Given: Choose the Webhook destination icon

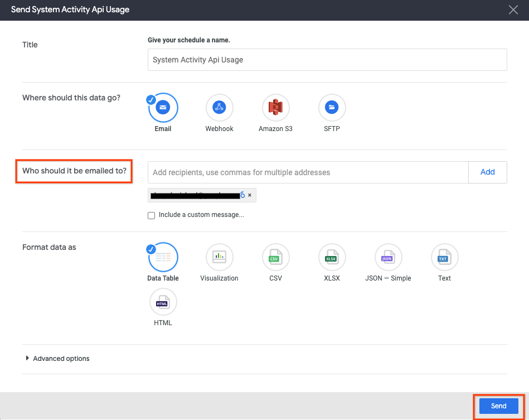Looking at the screenshot, I should coord(219,107).
